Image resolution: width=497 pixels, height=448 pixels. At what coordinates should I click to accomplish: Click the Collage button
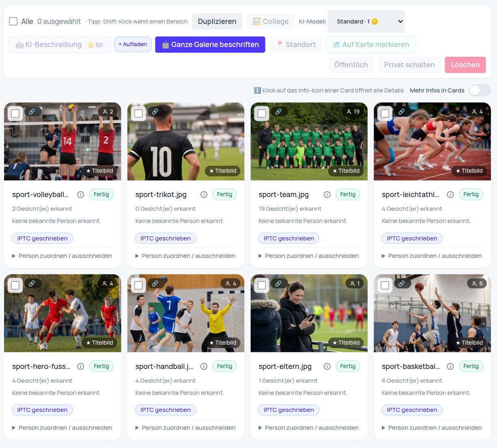point(271,21)
